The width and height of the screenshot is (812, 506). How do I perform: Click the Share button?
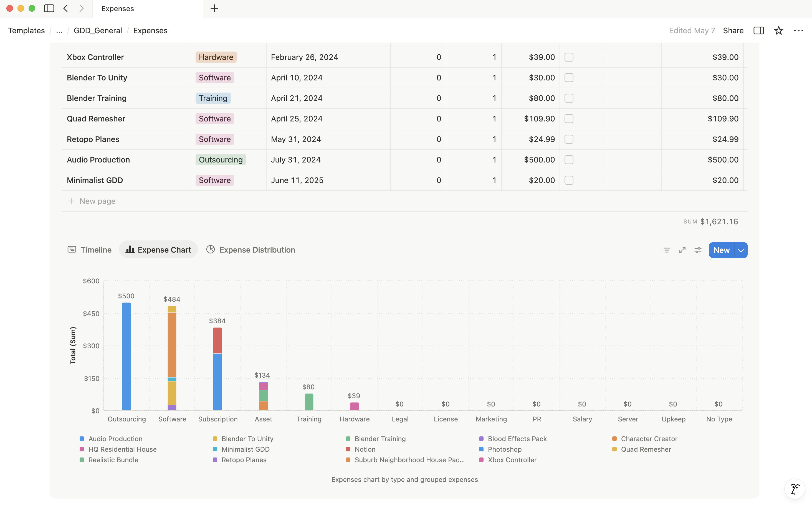point(733,30)
